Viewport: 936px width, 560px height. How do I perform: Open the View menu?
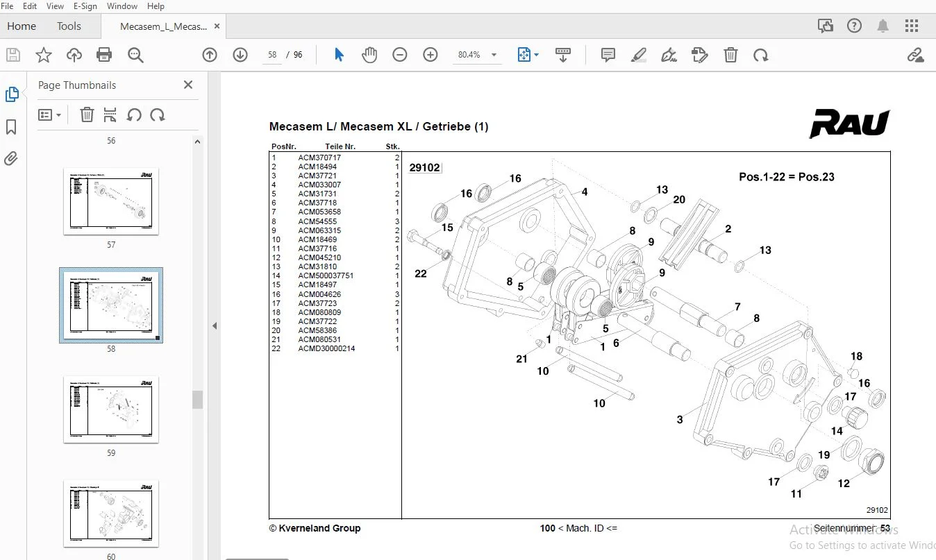(55, 6)
